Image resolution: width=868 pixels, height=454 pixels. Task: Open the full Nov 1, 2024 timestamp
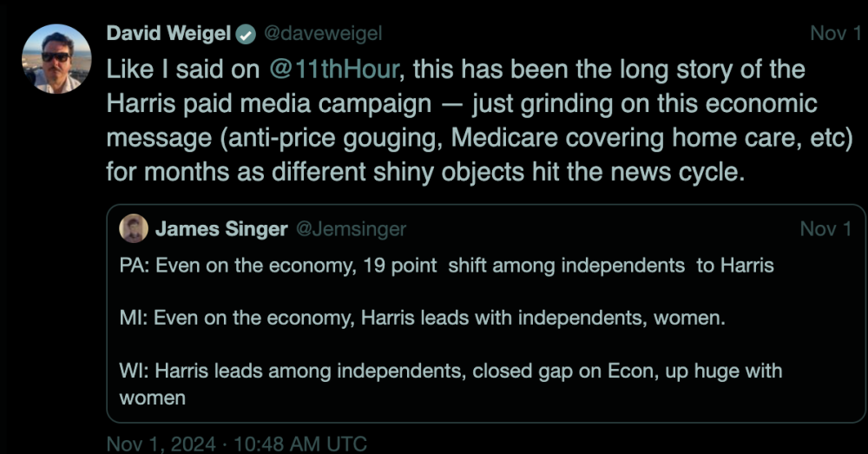[x=236, y=444]
